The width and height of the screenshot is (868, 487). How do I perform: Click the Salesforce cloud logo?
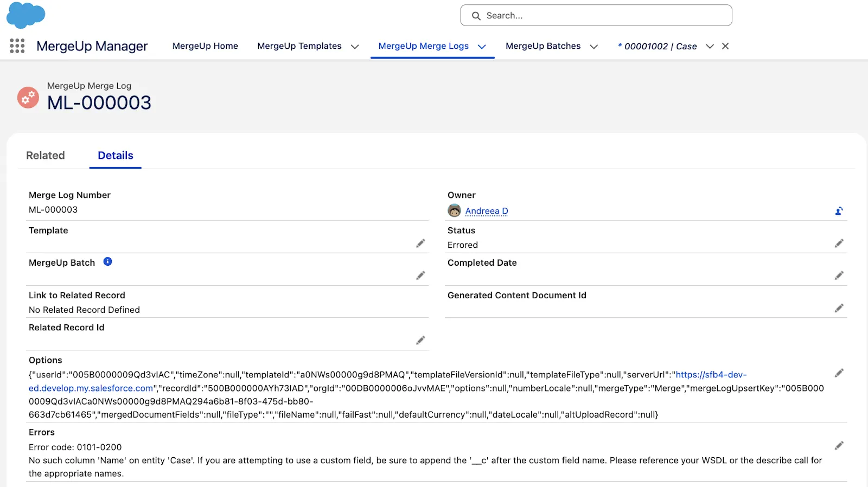[25, 15]
